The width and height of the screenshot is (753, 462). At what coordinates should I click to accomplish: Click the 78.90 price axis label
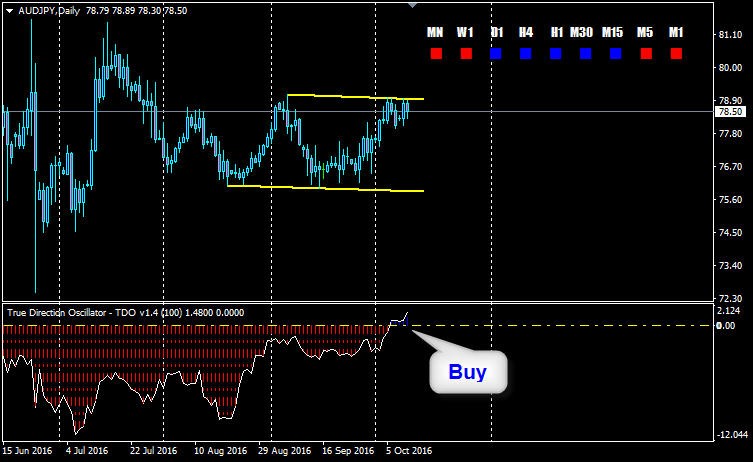(730, 100)
